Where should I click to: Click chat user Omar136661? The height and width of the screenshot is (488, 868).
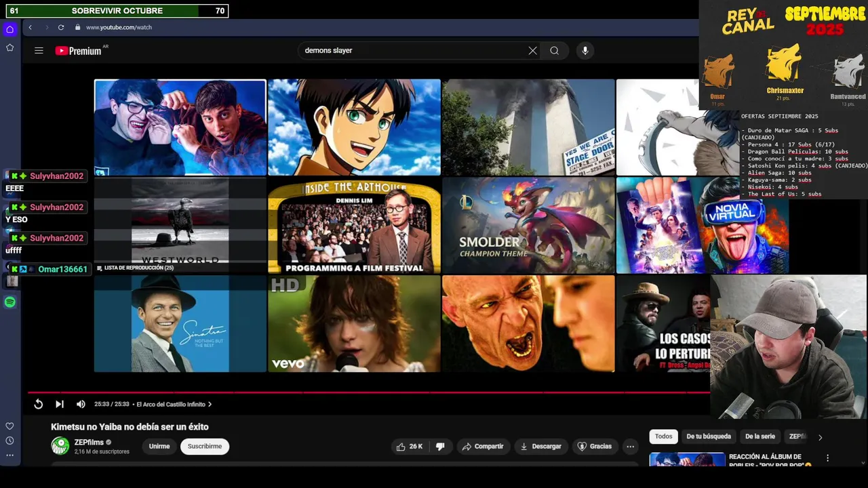[x=62, y=269]
